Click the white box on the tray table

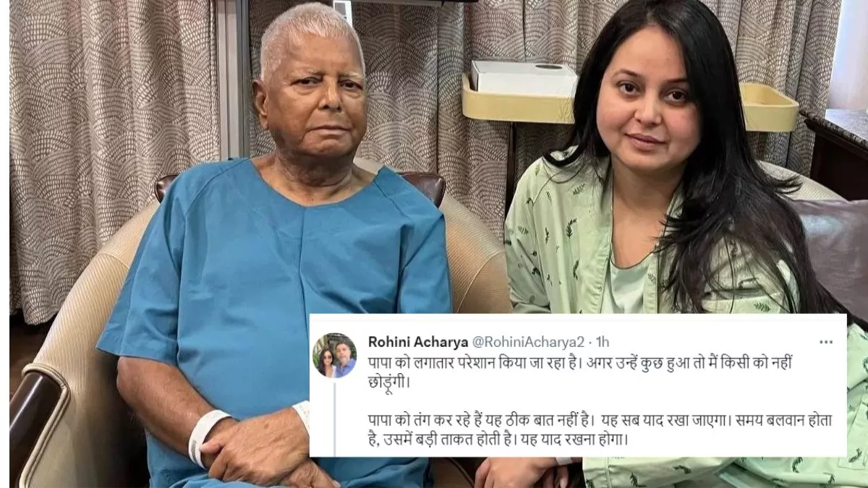point(524,78)
